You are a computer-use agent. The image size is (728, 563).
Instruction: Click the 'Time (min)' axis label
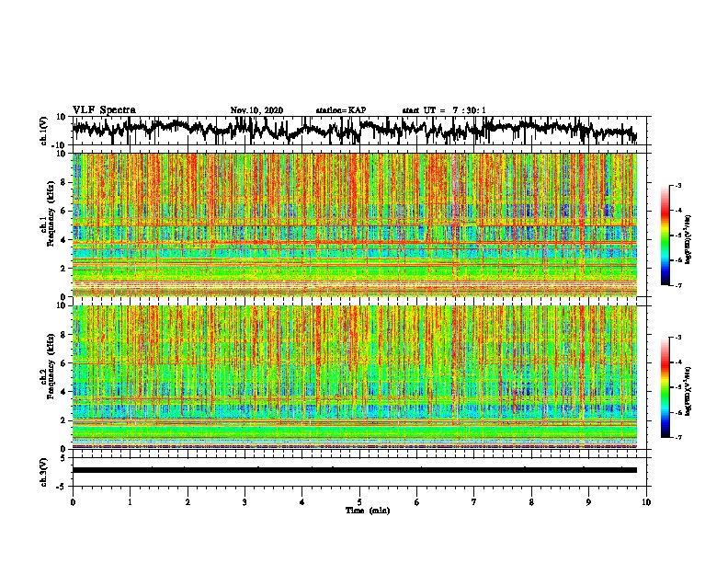(368, 511)
